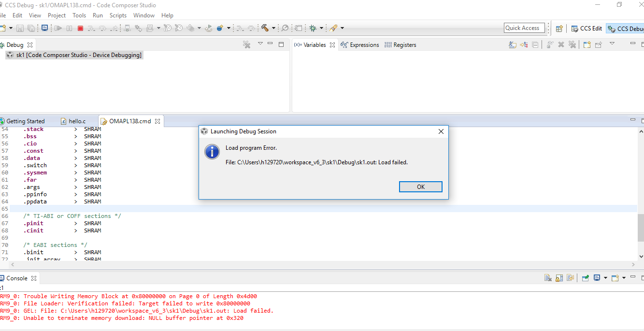Open the Debug view menu triangle

[260, 43]
